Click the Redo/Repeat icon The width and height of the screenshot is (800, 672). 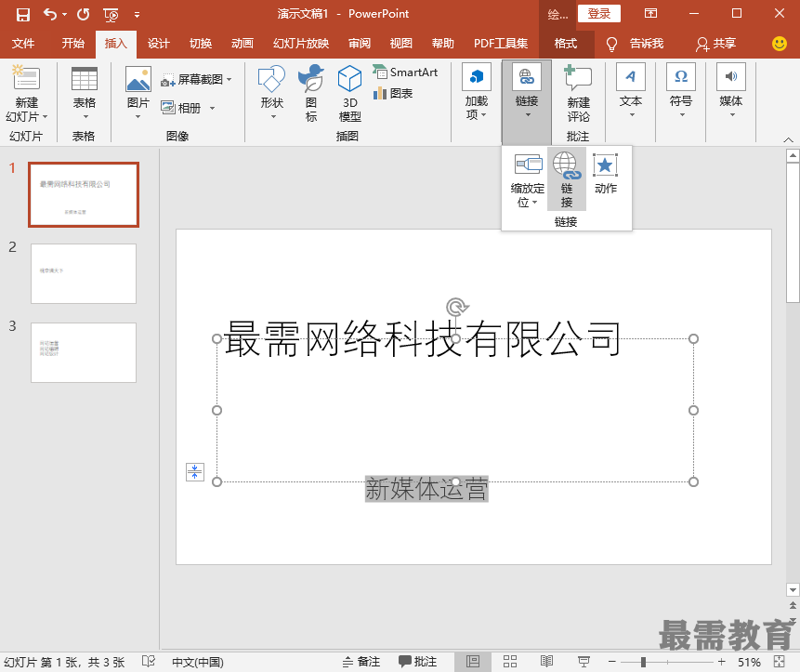[84, 14]
